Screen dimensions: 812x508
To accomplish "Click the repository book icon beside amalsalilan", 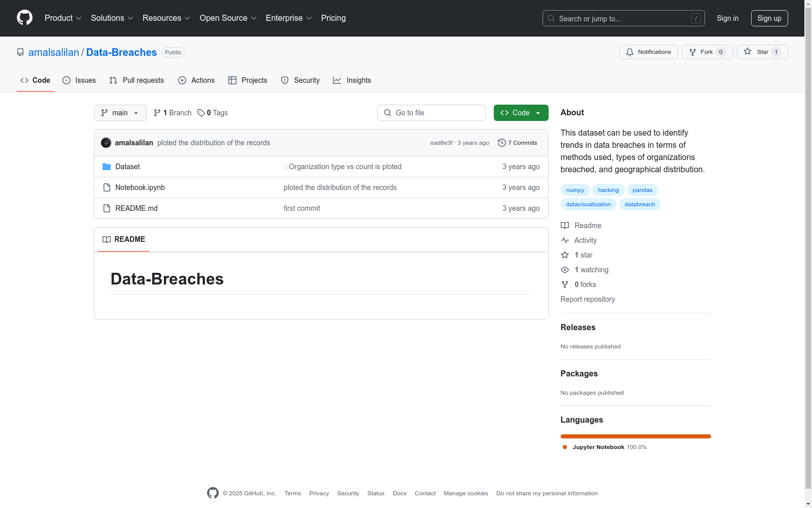I will coord(20,52).
